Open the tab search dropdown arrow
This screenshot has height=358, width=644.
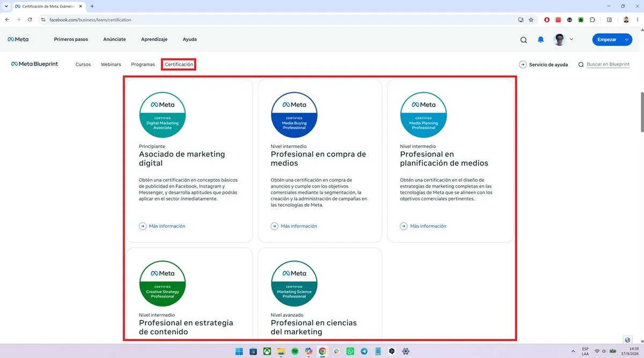(5, 6)
